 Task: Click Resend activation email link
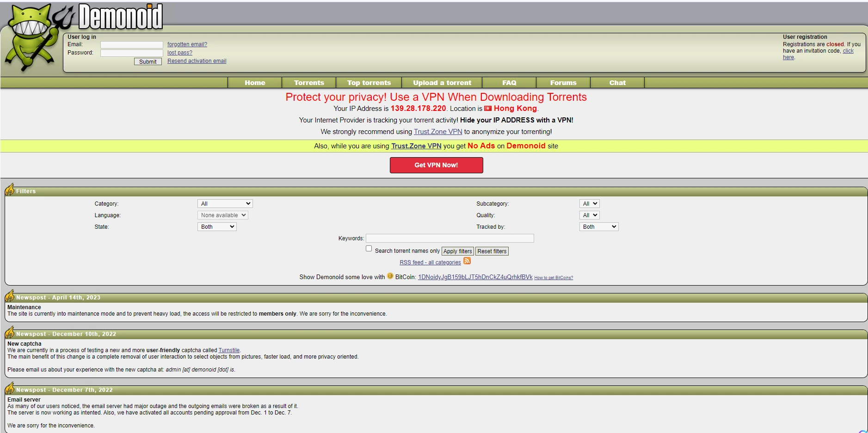197,61
